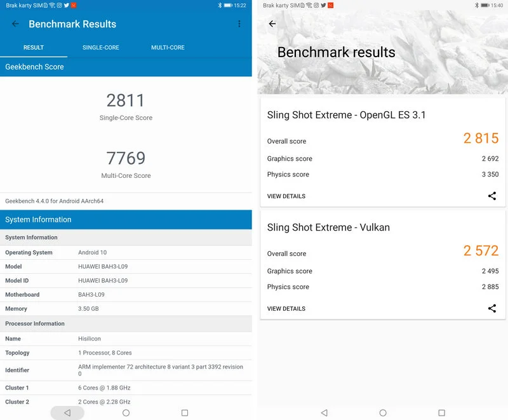This screenshot has width=508, height=420.
Task: Select the RESULT tab in Geekbench
Action: [34, 47]
